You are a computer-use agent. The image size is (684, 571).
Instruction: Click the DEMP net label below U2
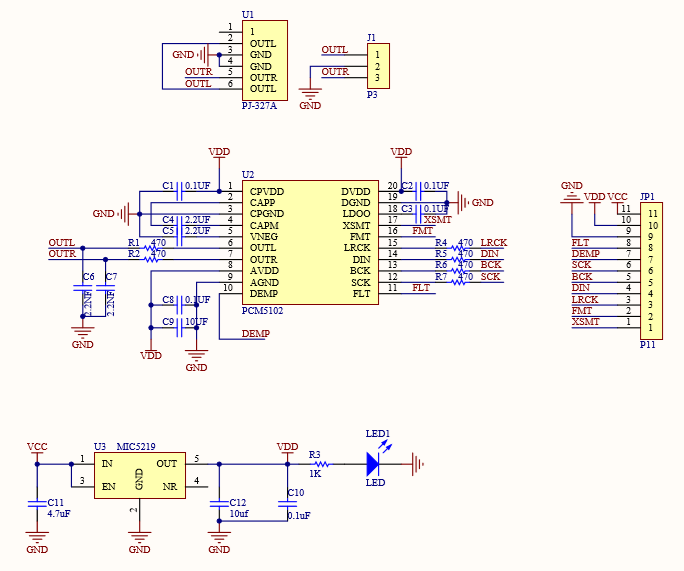(255, 334)
